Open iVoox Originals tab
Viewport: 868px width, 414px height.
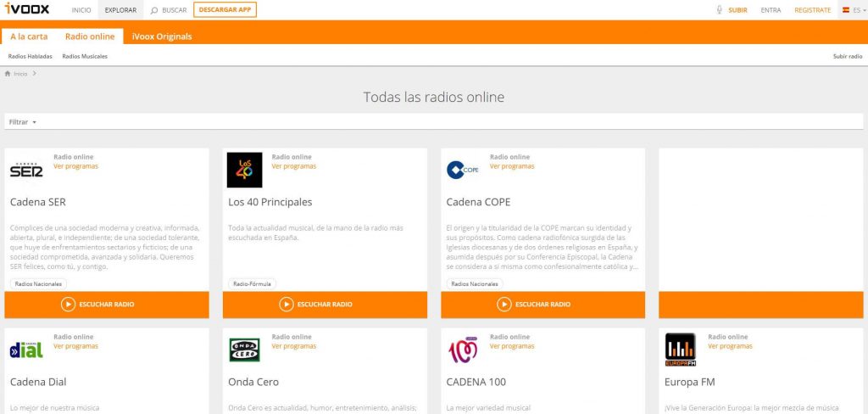tap(162, 36)
